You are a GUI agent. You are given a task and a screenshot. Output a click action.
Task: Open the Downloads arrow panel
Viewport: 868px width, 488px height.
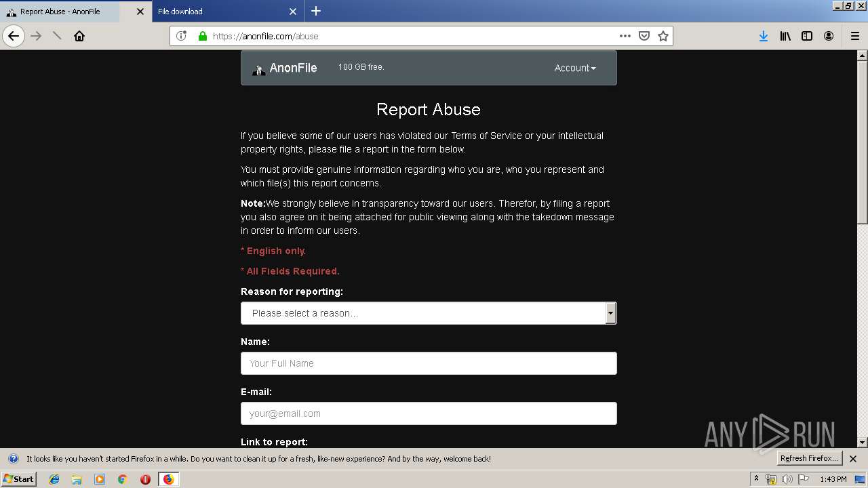coord(764,36)
